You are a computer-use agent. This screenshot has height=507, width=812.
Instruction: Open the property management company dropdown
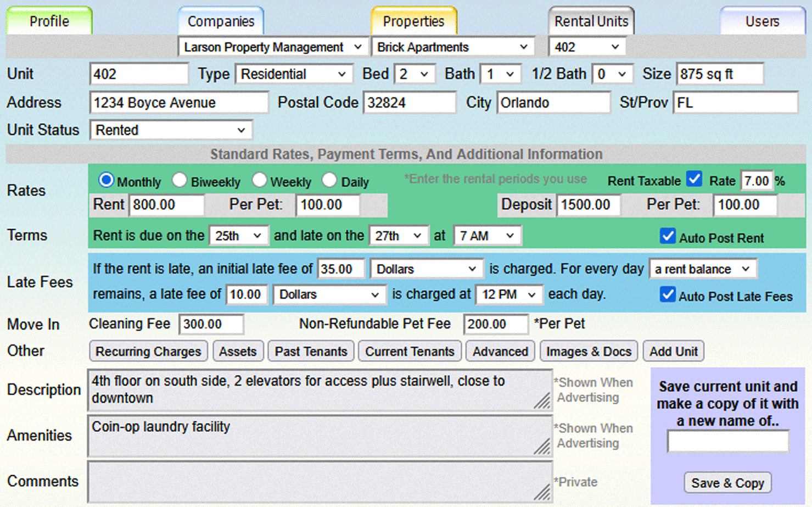pos(273,47)
